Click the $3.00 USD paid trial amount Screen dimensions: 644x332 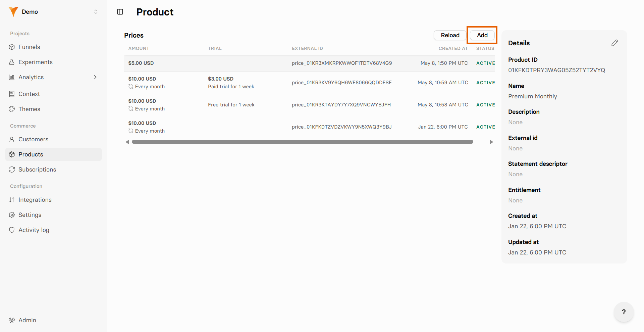tap(221, 79)
